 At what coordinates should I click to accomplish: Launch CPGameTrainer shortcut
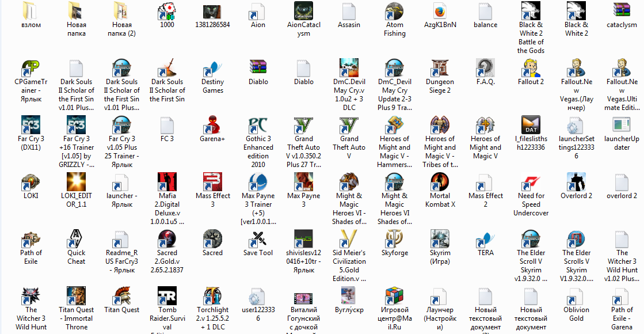[31, 68]
